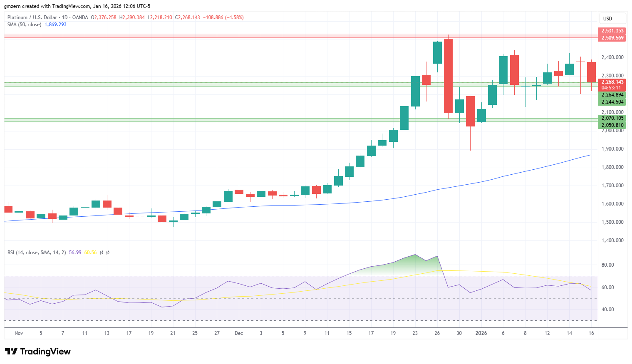Click the Nov label on time axis
Image resolution: width=632 pixels, height=364 pixels.
(19, 333)
